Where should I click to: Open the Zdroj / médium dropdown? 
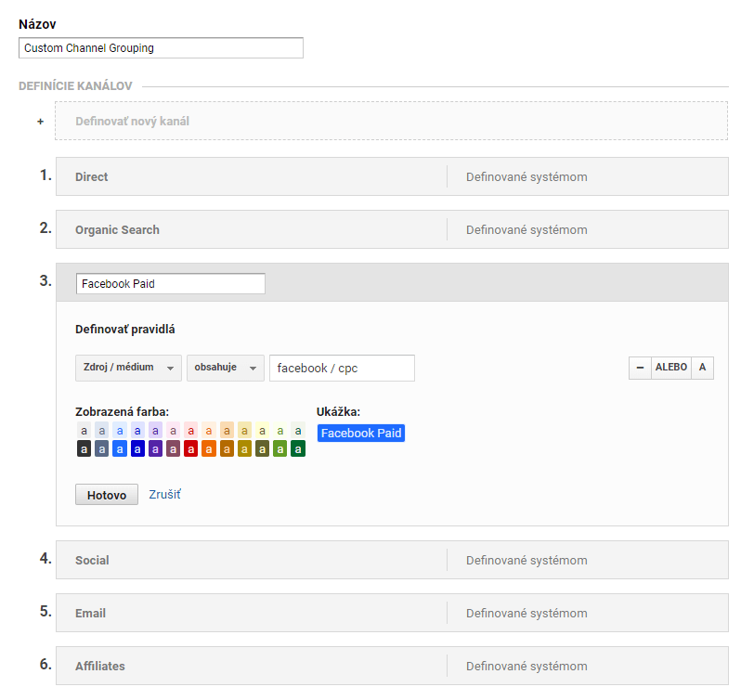(x=128, y=368)
